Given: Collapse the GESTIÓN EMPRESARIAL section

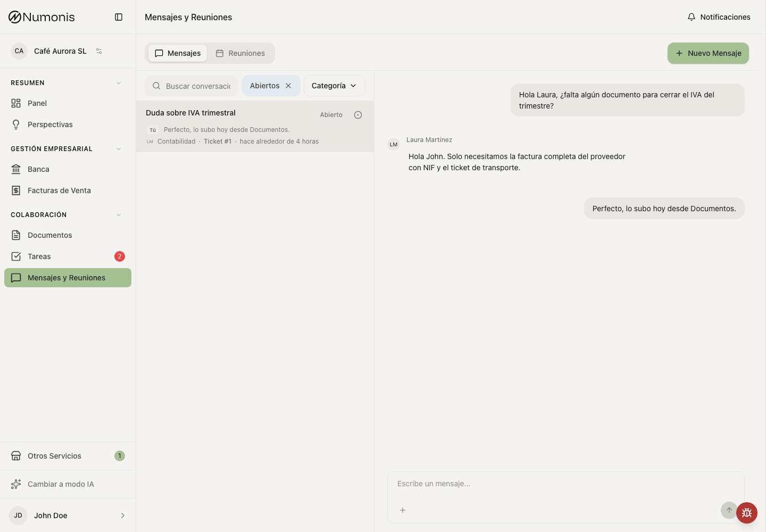Looking at the screenshot, I should click(119, 149).
